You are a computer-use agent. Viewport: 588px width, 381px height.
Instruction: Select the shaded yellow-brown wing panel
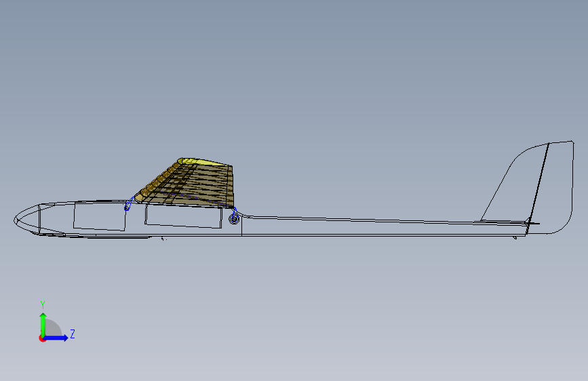pyautogui.click(x=191, y=184)
